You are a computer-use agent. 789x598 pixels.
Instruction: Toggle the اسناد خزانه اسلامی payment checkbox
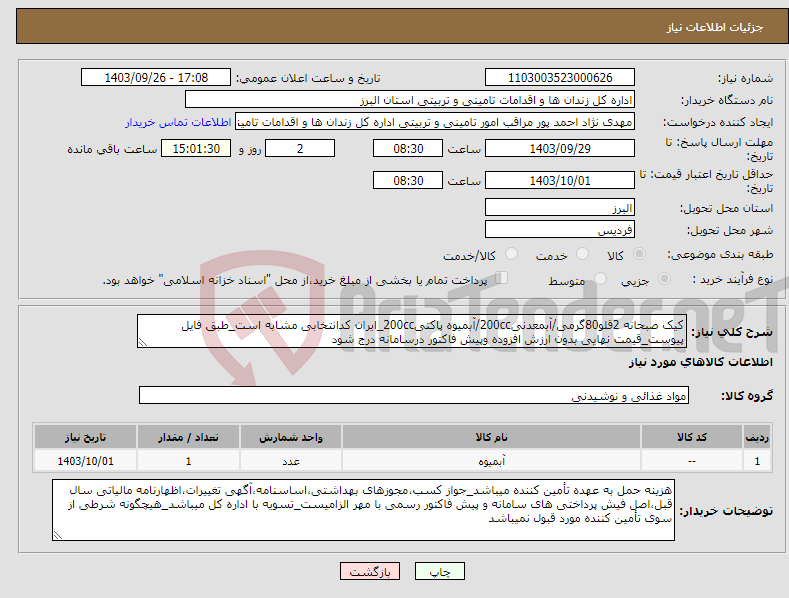[502, 278]
